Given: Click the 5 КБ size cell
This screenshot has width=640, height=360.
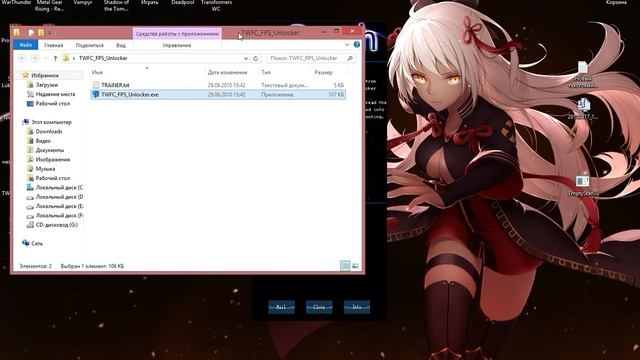Looking at the screenshot, I should [339, 85].
